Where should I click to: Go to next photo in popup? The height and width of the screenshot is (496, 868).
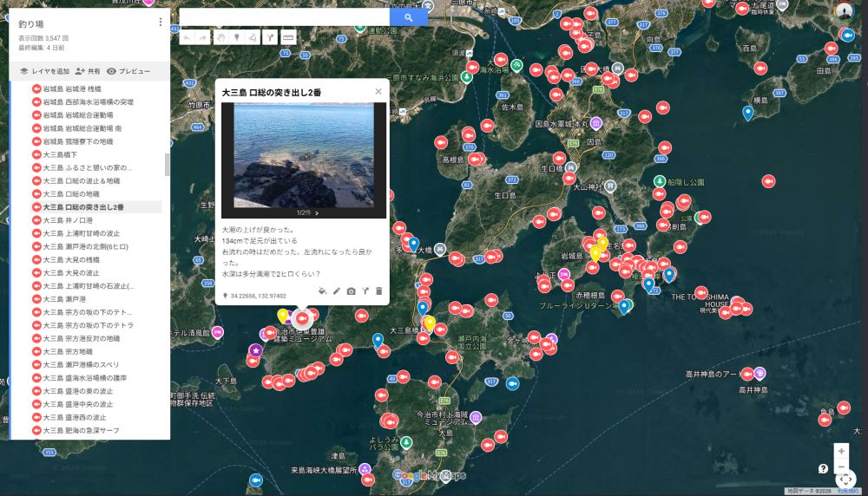(317, 212)
